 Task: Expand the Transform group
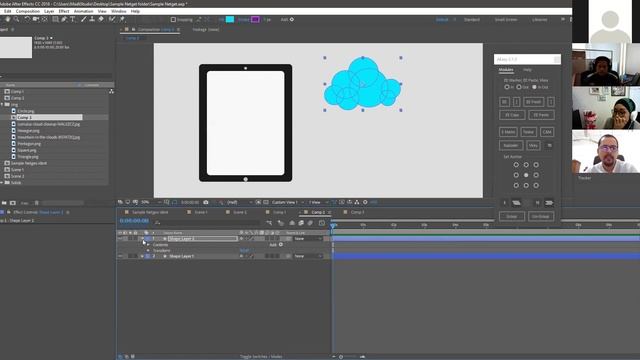coord(148,251)
